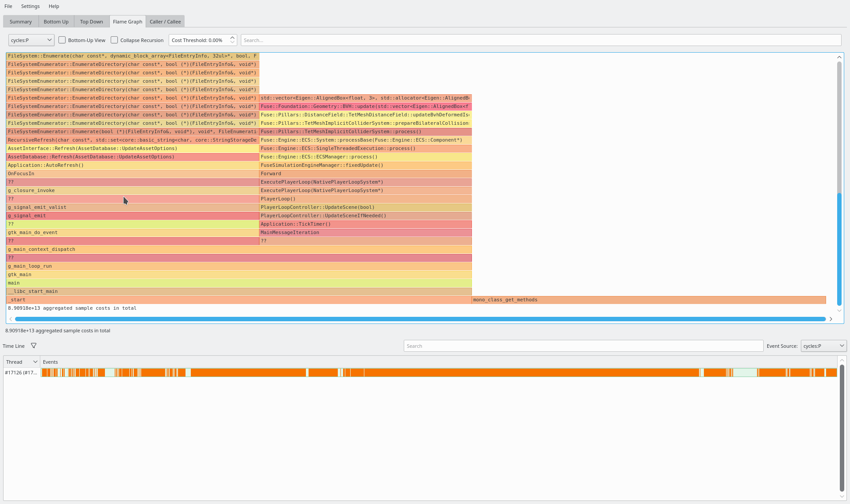Toggle Collapse Recursion checkbox
Screen dimensions: 850x504
pos(114,40)
